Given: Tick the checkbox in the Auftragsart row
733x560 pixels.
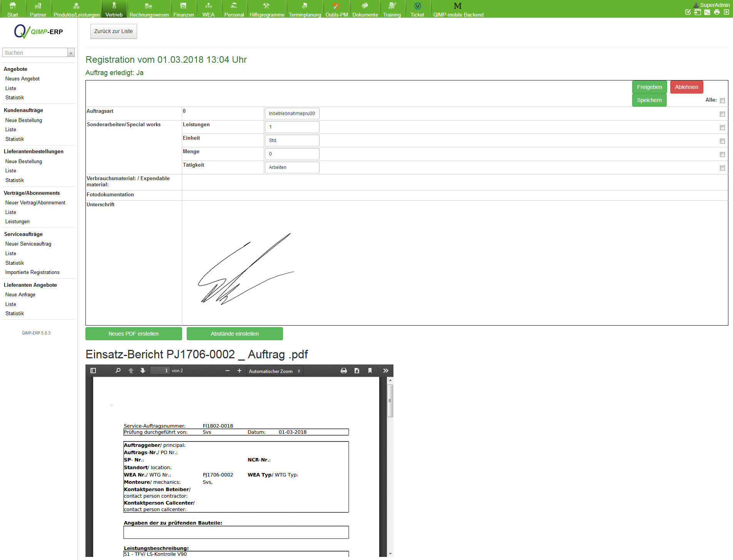Looking at the screenshot, I should [722, 114].
